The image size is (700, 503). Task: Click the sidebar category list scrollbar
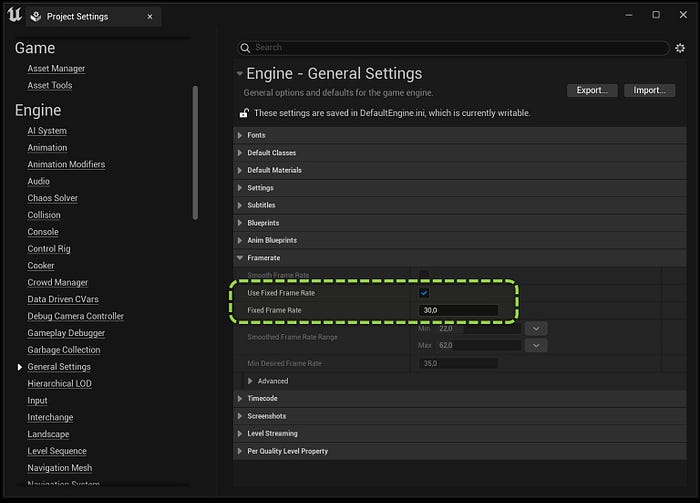tap(195, 153)
